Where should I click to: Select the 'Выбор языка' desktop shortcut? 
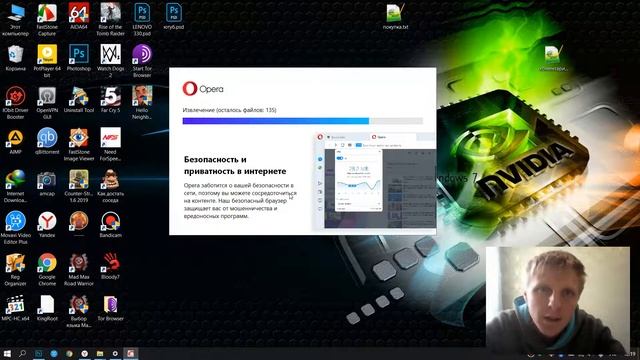tap(79, 311)
